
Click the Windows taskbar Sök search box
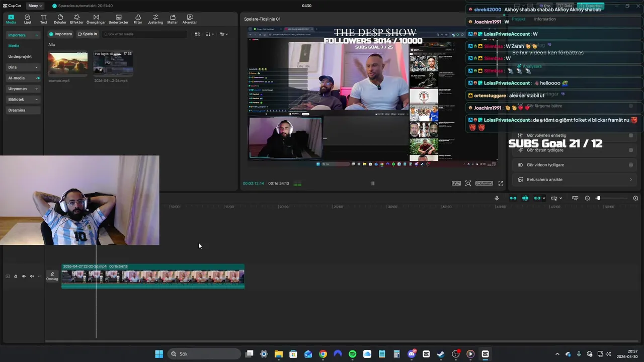pos(204,354)
